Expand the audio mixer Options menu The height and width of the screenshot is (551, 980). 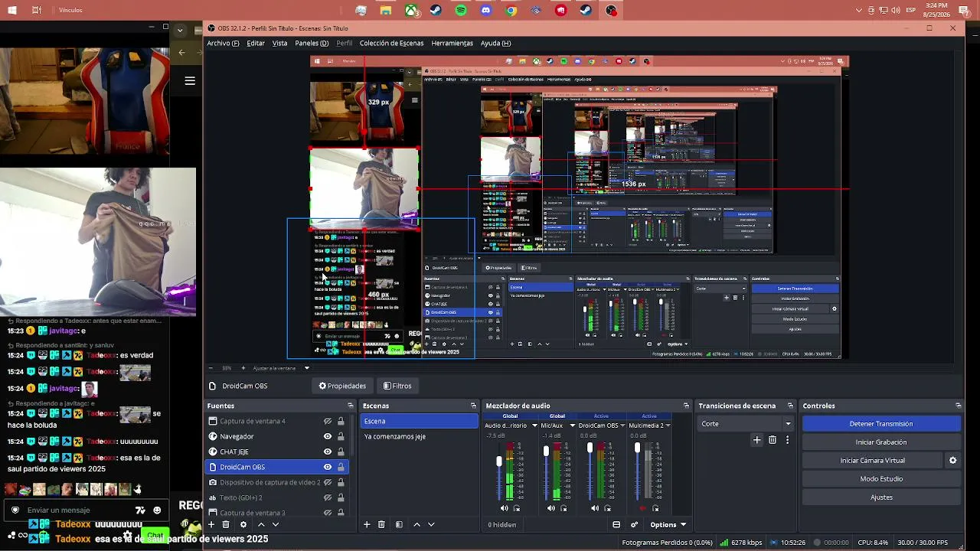[x=668, y=524]
